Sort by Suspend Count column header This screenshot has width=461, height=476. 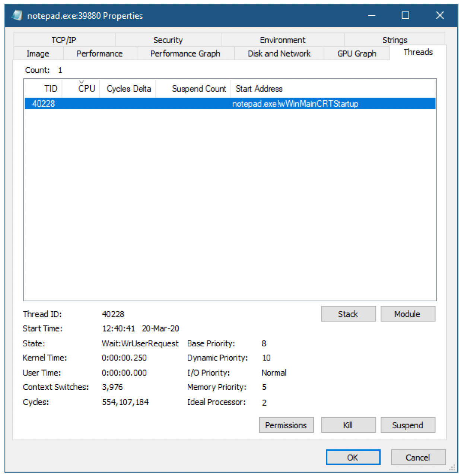(x=194, y=89)
